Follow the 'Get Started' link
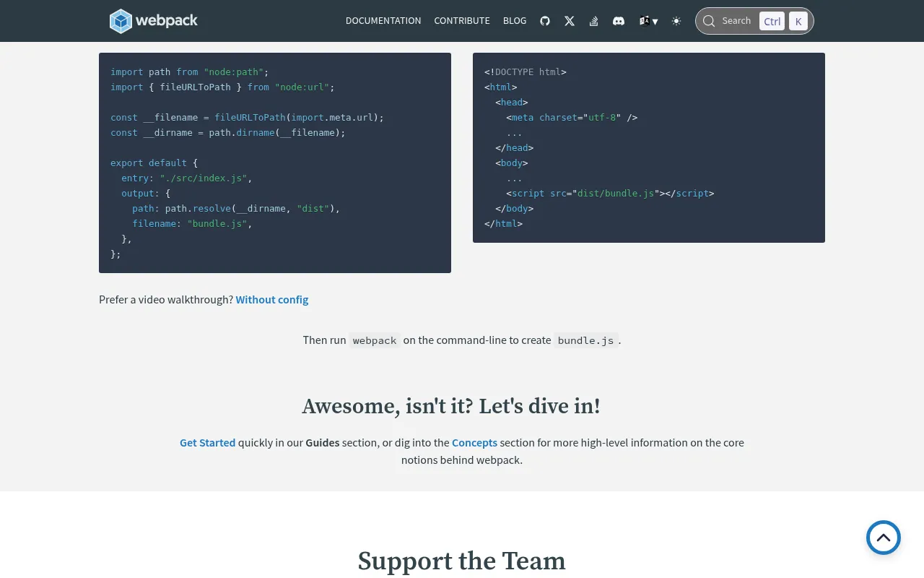This screenshot has width=924, height=578. [x=208, y=442]
